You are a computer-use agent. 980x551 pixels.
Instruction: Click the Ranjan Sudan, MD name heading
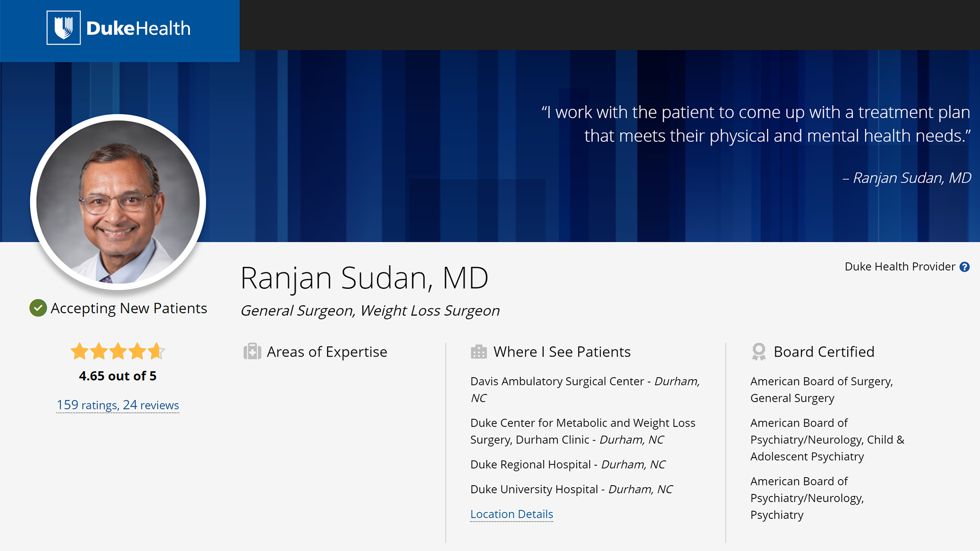364,278
